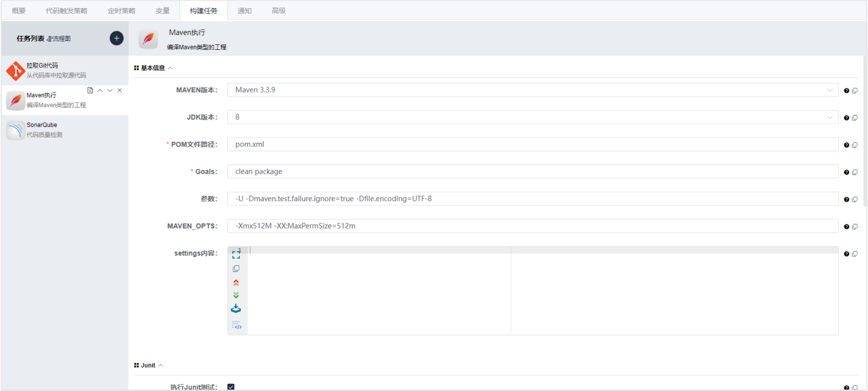Click the format code icon in editor

[236, 325]
